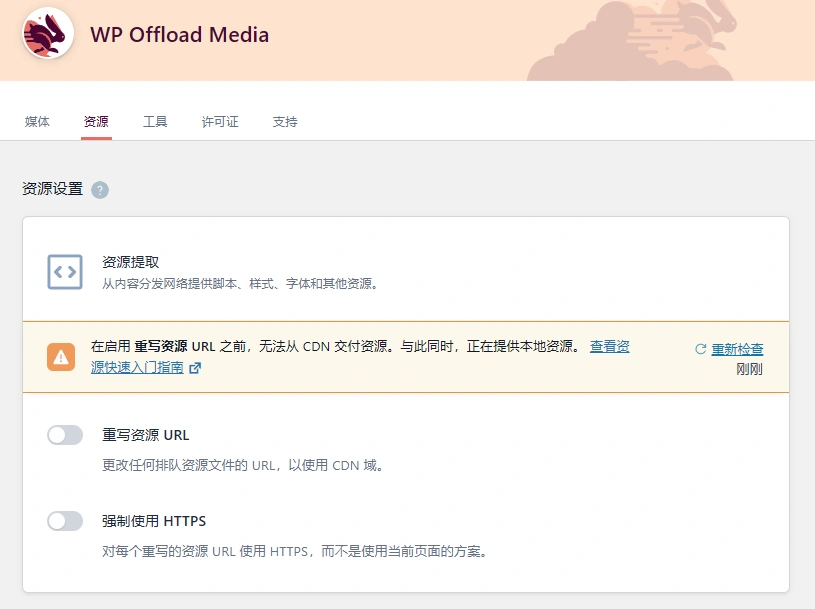Turn on URL rewriting for asset files

point(64,434)
